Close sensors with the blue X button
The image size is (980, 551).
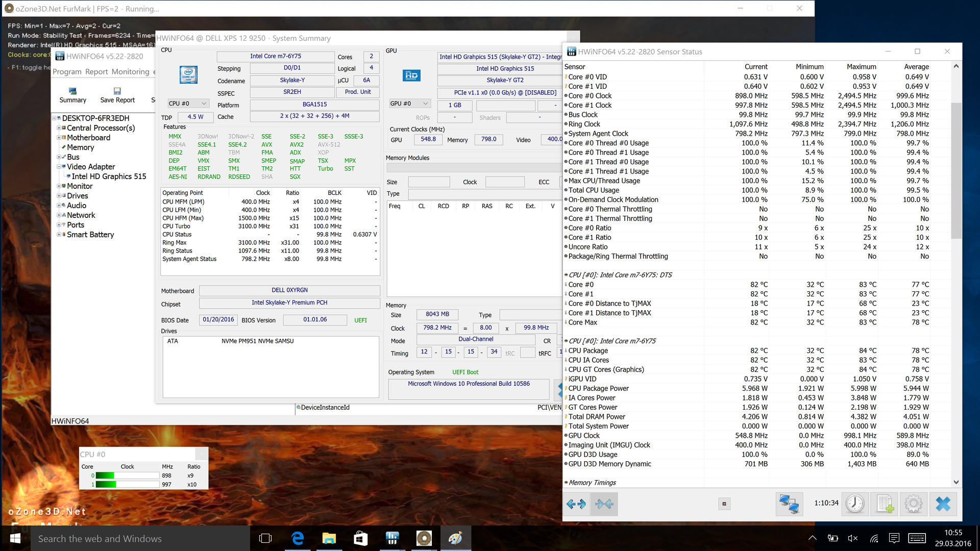click(x=943, y=504)
